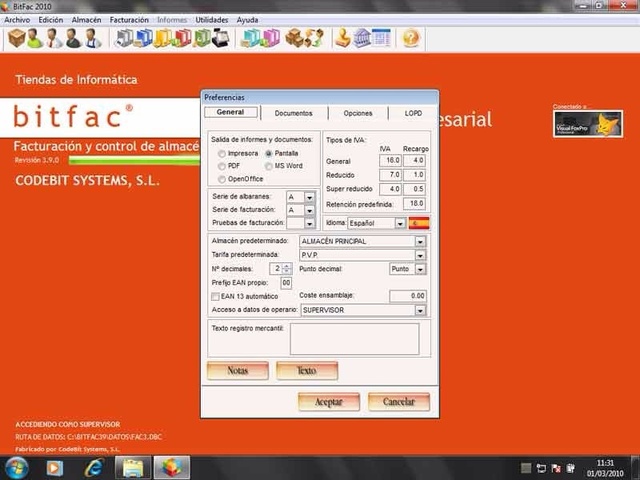Open the gray binders toolbar icon
The width and height of the screenshot is (640, 480).
click(124, 39)
